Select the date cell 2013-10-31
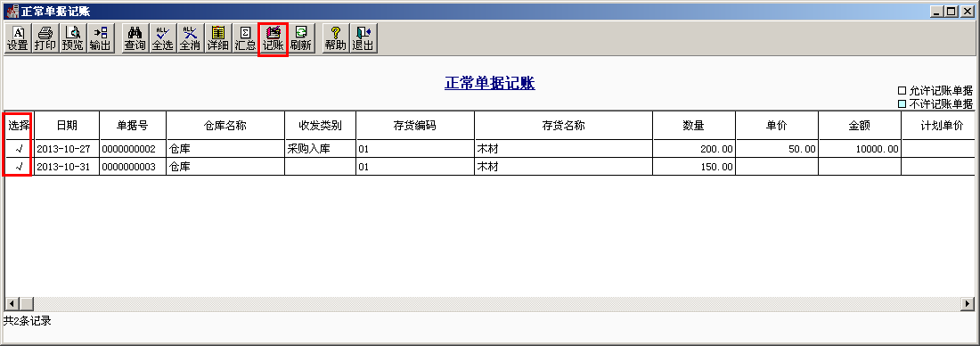Viewport: 980px width, 346px height. click(x=67, y=167)
